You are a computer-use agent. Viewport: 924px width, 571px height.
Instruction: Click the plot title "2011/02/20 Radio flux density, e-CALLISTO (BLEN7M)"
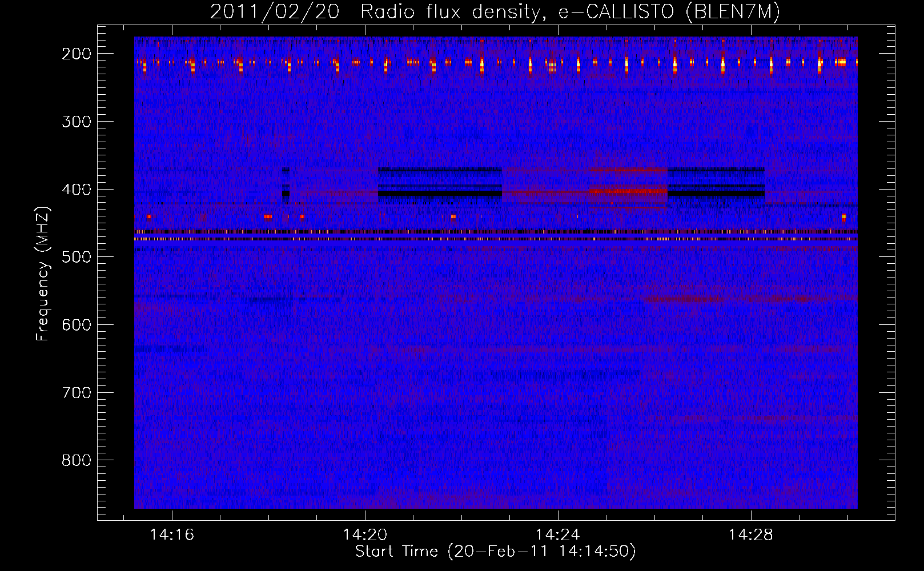coord(495,12)
